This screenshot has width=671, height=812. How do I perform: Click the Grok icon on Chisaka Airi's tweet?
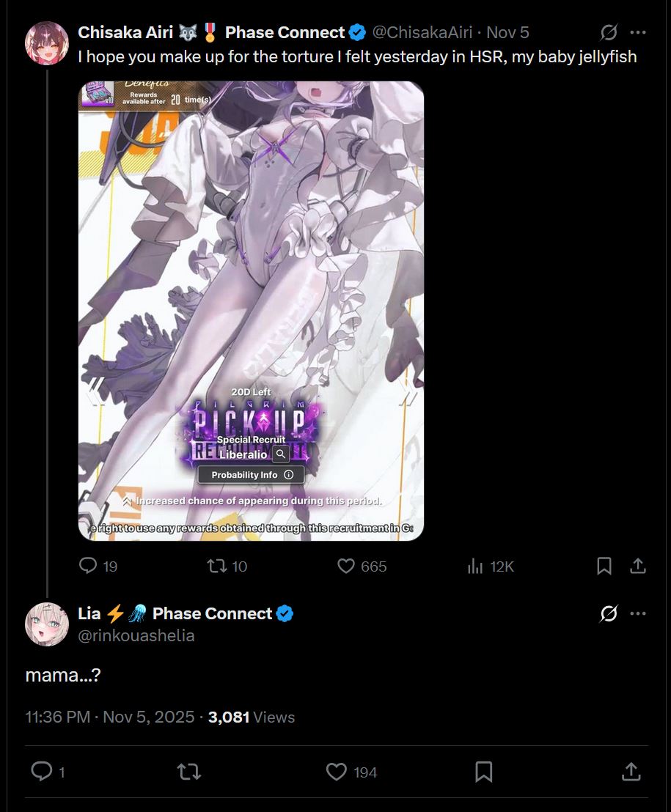tap(609, 32)
